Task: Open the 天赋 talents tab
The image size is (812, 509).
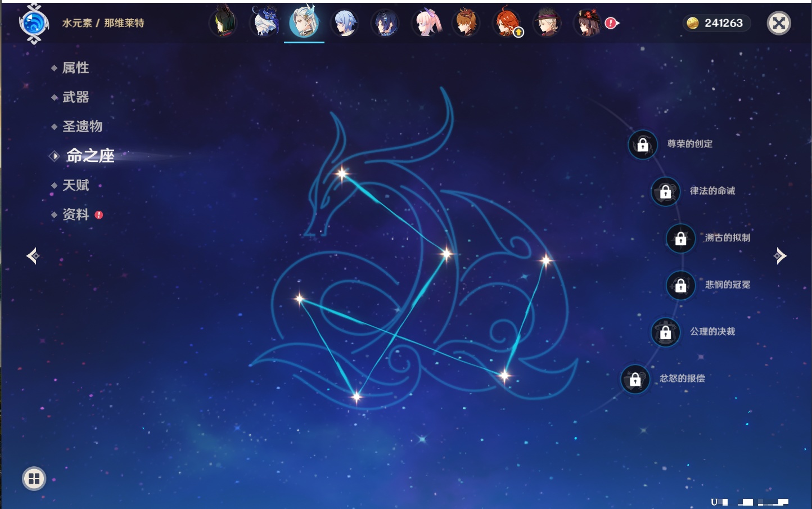Action: coord(75,186)
